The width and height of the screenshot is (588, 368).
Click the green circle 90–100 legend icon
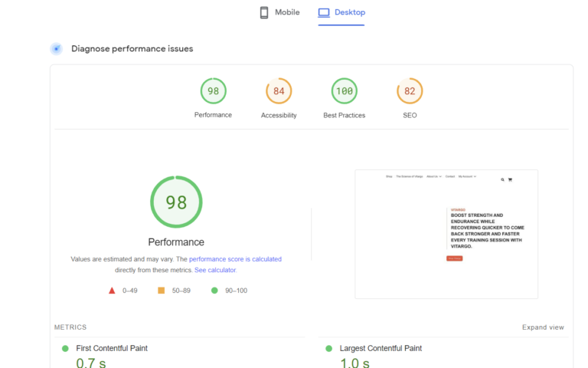coord(214,291)
